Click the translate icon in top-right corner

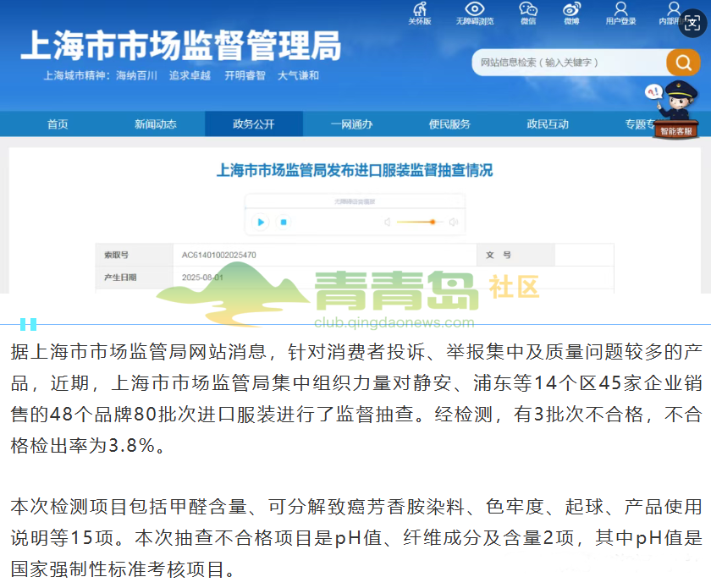pyautogui.click(x=692, y=21)
